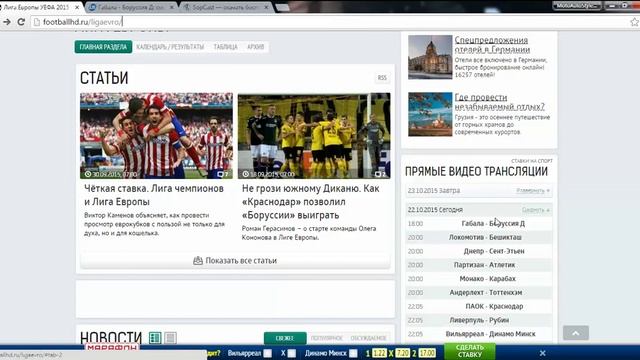The image size is (640, 360).
Task: Open the ТАБЛИЦА tab
Action: point(225,47)
